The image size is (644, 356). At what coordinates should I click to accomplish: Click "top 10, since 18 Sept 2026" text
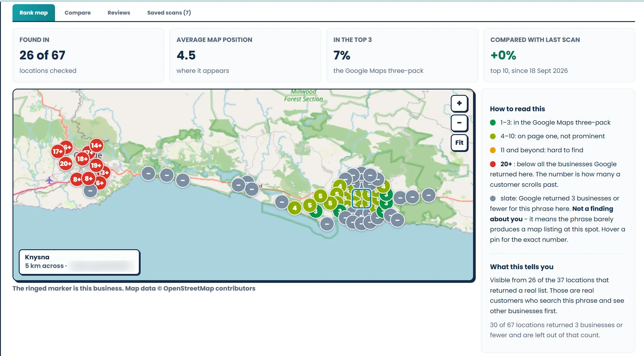[529, 71]
